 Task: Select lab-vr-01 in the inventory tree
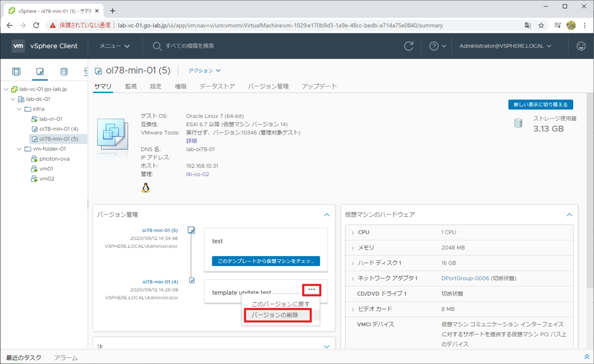(x=50, y=119)
